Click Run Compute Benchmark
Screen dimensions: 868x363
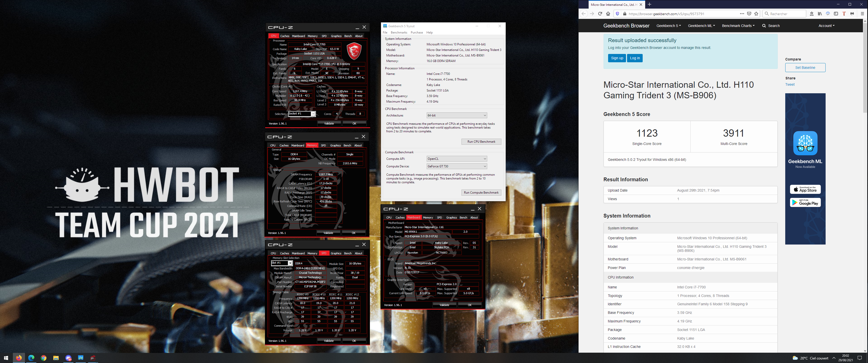coord(481,193)
